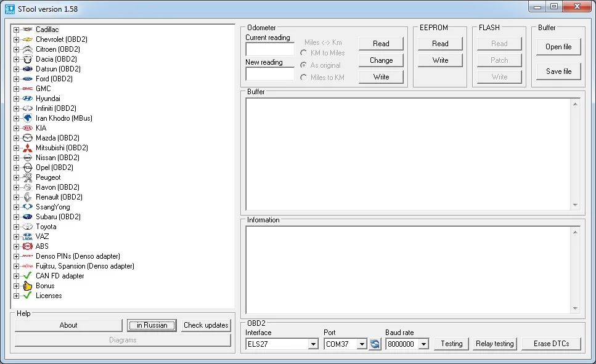Click the Odometer Change button
This screenshot has height=364, width=596.
click(x=381, y=60)
